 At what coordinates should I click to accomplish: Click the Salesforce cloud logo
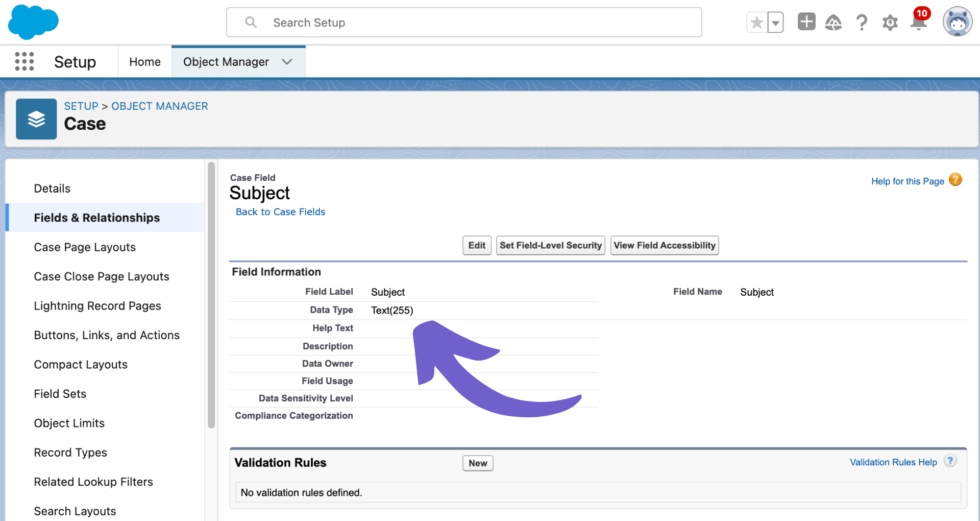33,22
